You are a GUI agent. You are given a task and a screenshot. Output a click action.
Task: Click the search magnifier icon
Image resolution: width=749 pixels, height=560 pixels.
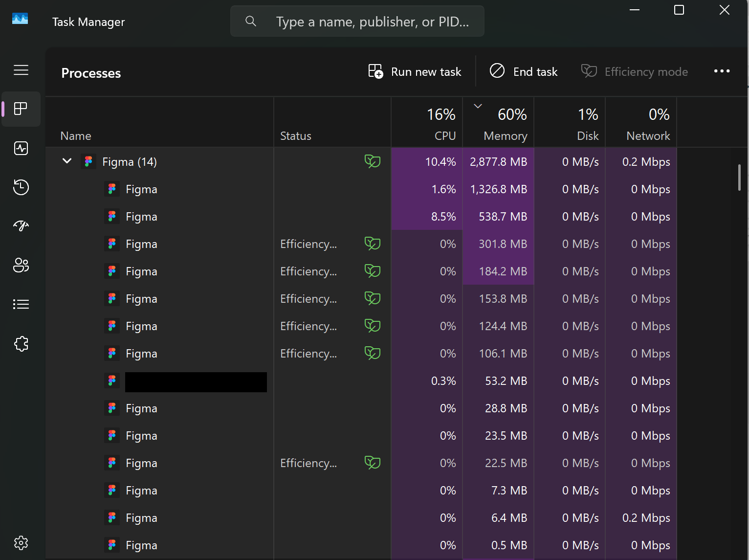pos(251,21)
